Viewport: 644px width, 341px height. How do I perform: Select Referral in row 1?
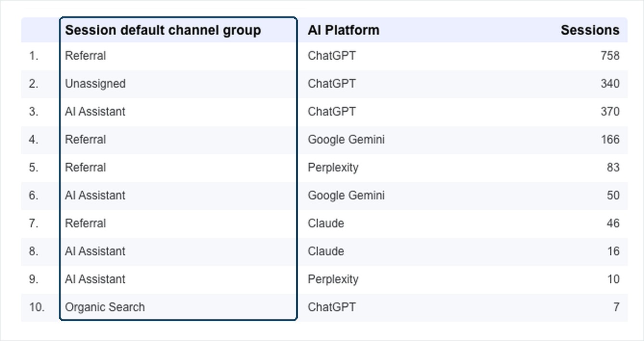[85, 56]
